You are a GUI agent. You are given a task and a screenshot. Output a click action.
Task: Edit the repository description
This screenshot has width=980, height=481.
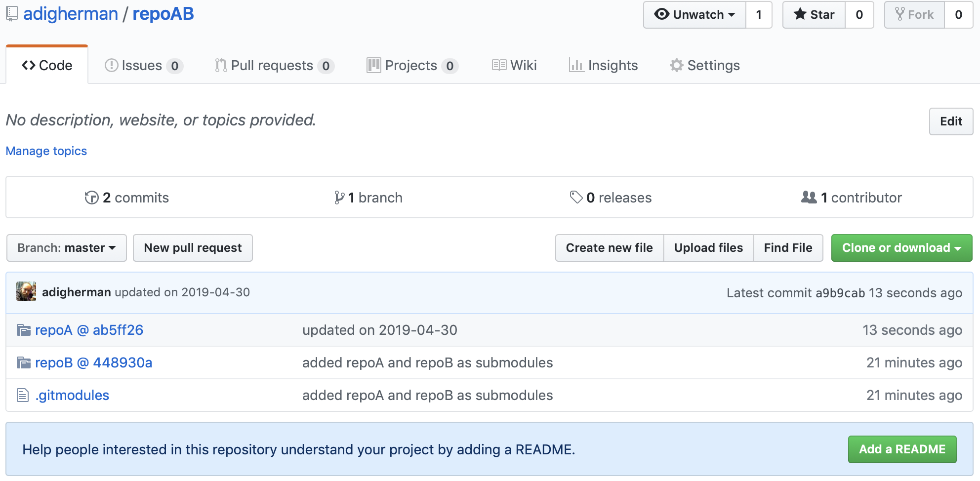[x=951, y=121]
